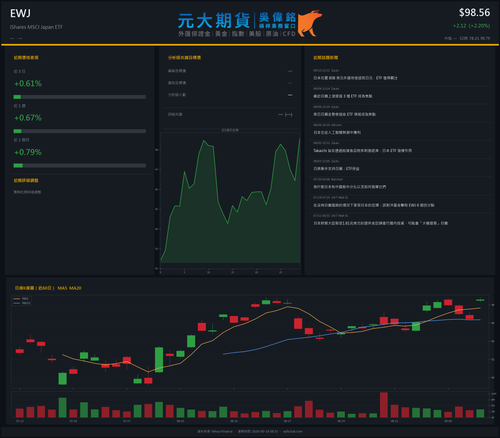
Task: Click the +0.67% performance value
Action: point(28,118)
